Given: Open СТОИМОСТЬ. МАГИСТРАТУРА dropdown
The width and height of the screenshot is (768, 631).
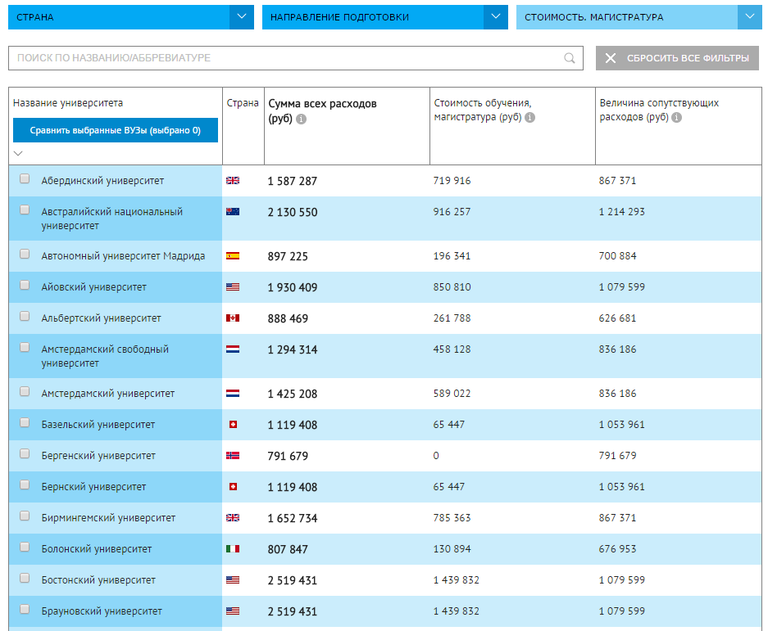Looking at the screenshot, I should 750,17.
